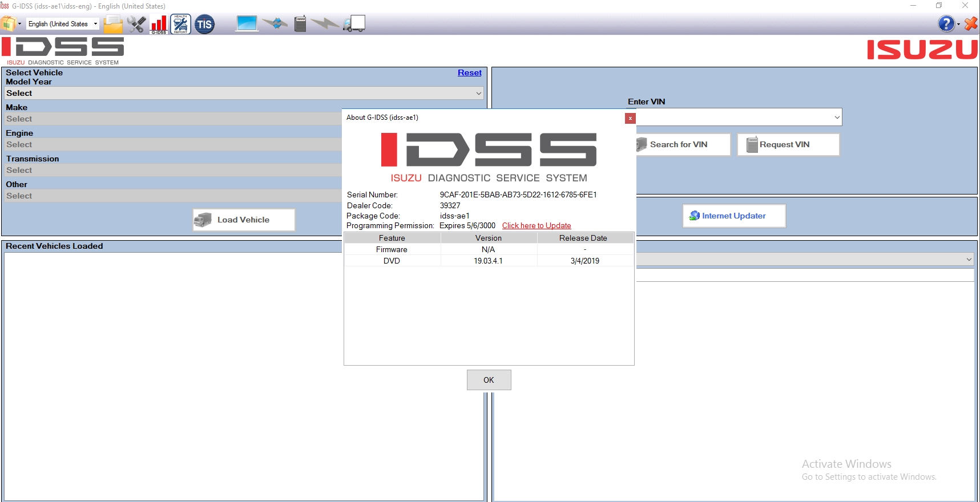The image size is (980, 502).
Task: Open Help via the blue question mark
Action: pos(946,24)
